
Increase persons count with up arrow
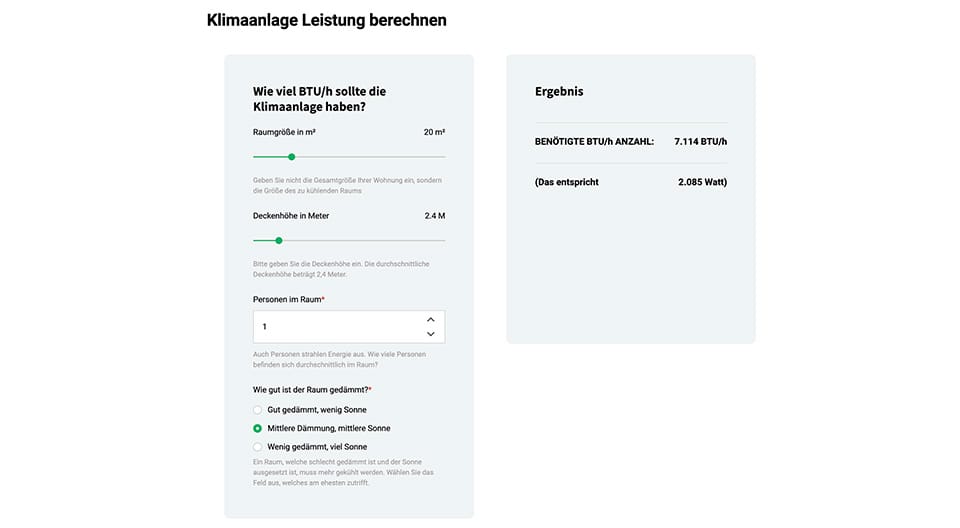point(431,319)
